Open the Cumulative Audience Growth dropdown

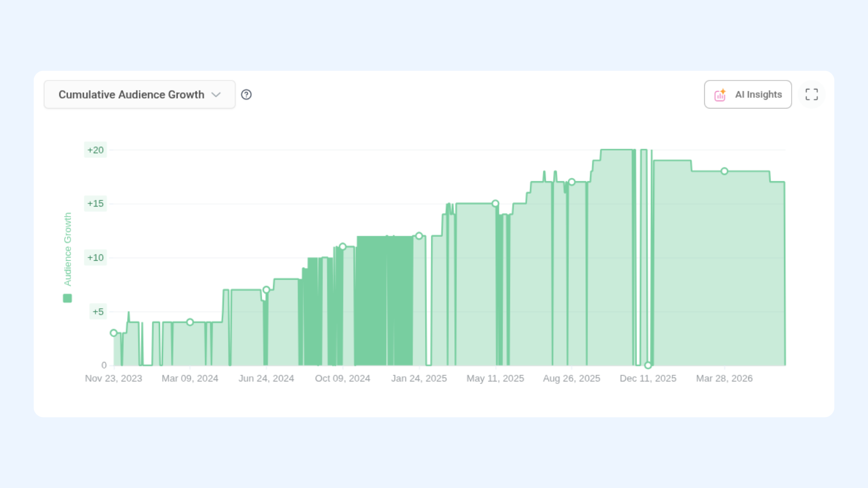coord(140,94)
